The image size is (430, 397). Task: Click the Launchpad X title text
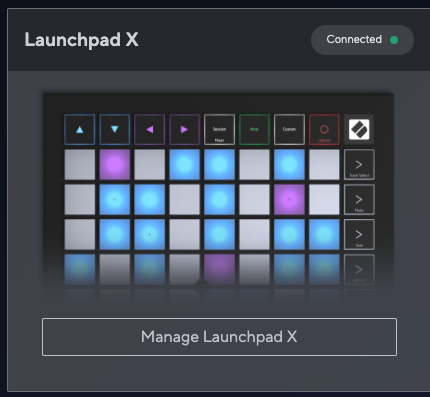pyautogui.click(x=82, y=40)
